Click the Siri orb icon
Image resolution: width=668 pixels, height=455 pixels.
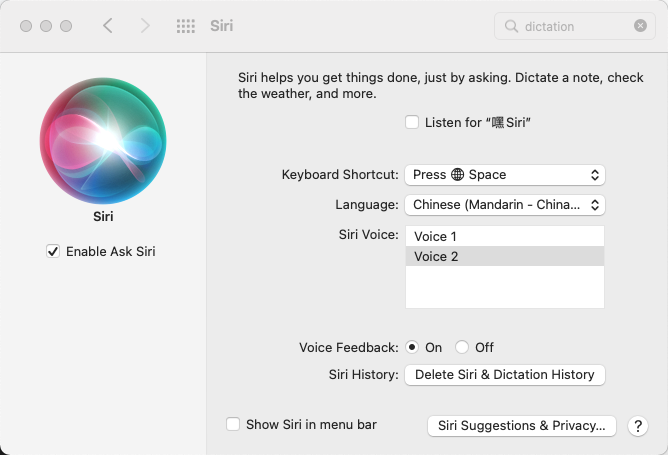(x=103, y=141)
